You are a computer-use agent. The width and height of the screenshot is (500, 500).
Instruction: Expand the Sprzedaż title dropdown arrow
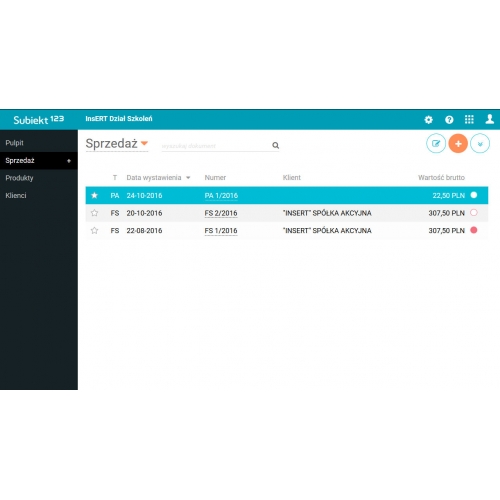[x=144, y=143]
